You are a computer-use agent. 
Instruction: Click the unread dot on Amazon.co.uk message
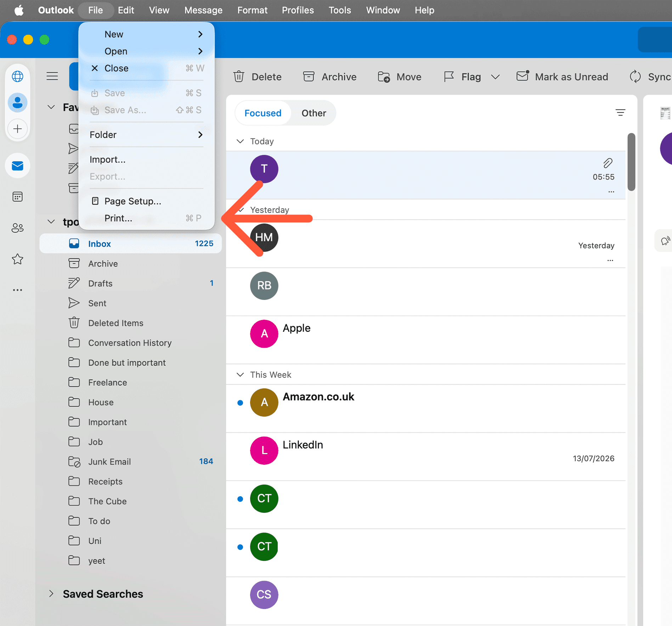point(240,403)
